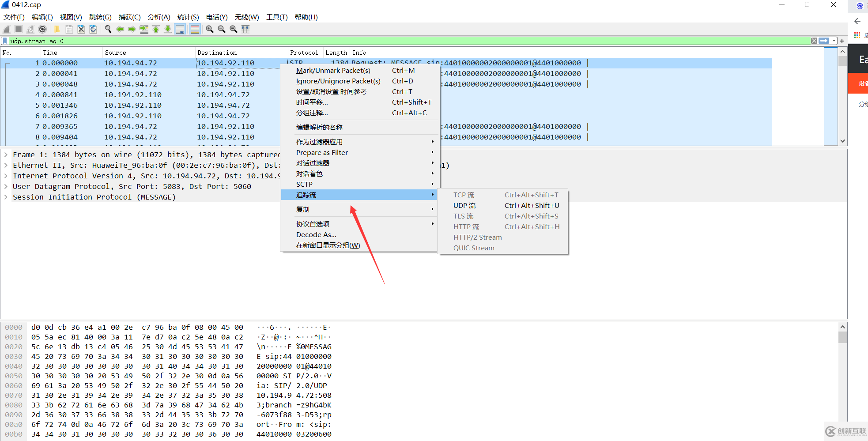Add a filter button plus icon

tap(842, 41)
